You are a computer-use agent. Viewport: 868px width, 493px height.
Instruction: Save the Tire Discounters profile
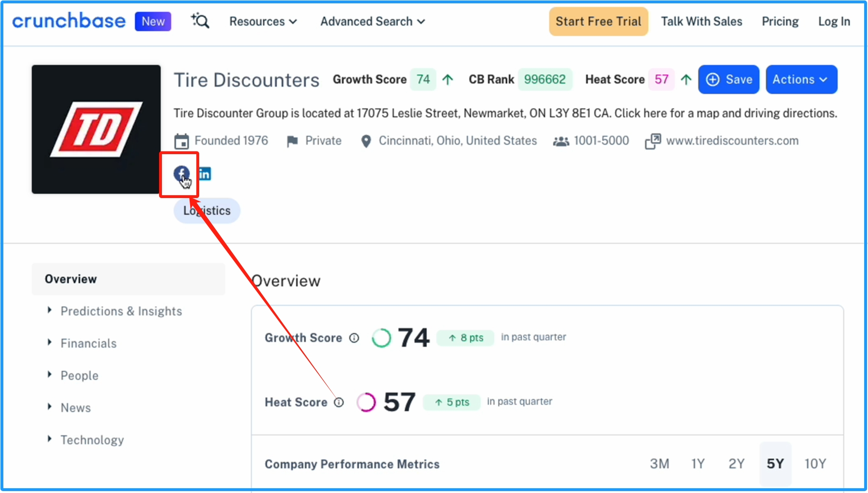(729, 79)
